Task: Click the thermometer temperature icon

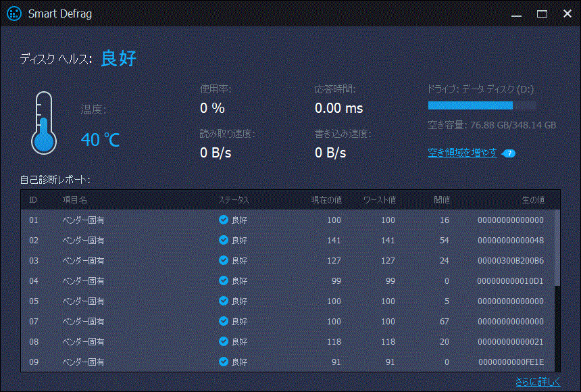Action: pos(44,123)
